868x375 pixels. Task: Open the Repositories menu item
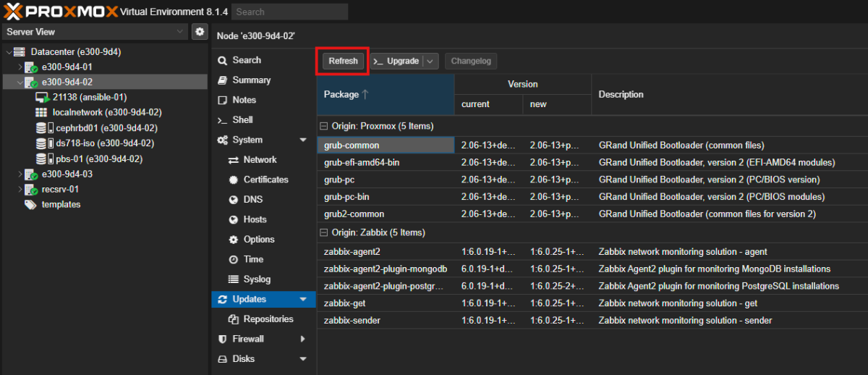(264, 319)
